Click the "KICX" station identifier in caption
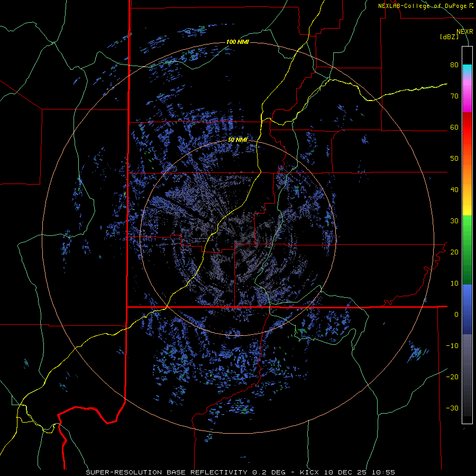Image resolution: width=476 pixels, height=476 pixels. click(310, 472)
